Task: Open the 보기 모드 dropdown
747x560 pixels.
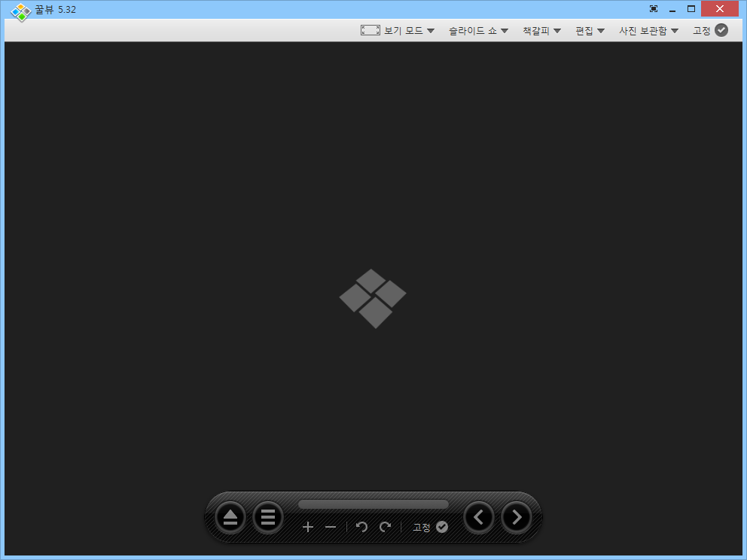Action: coord(409,30)
